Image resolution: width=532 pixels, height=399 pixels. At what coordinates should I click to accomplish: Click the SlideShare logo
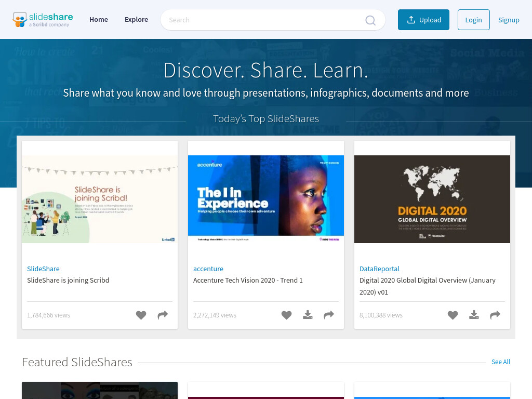tap(43, 20)
